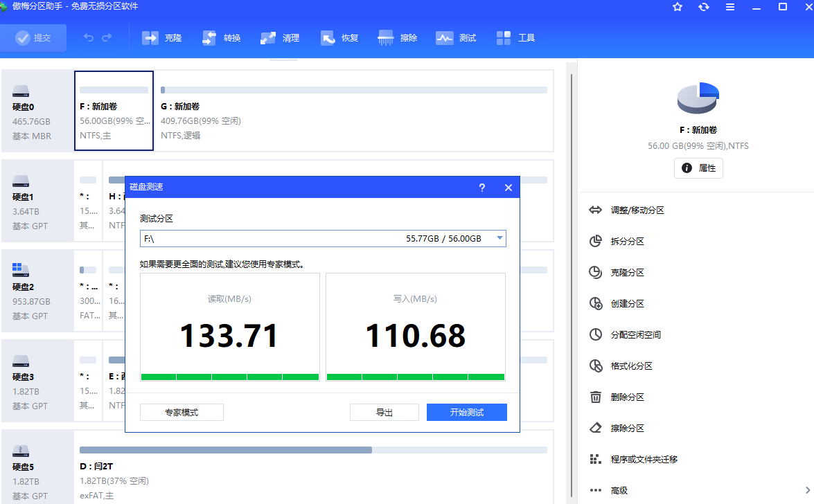This screenshot has width=814, height=504.
Task: Open the 清理 (clean) toolbar menu
Action: (x=280, y=38)
